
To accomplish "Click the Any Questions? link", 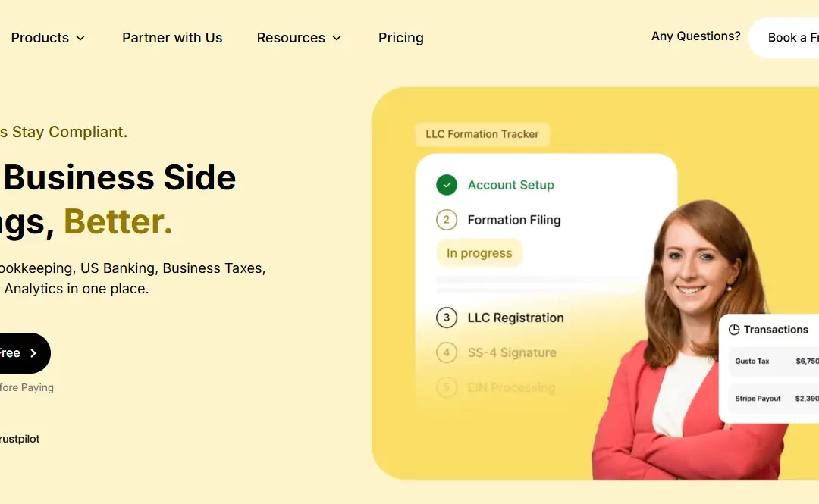I will tap(695, 36).
